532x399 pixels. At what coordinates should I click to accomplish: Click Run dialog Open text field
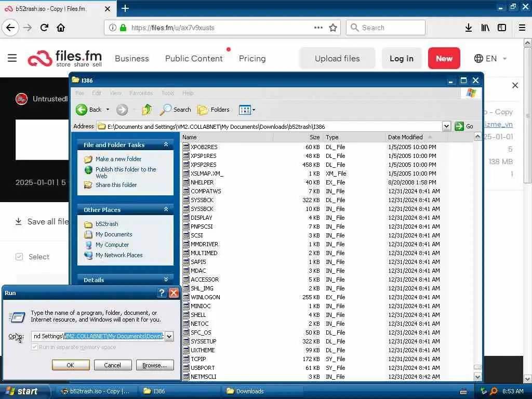98,336
